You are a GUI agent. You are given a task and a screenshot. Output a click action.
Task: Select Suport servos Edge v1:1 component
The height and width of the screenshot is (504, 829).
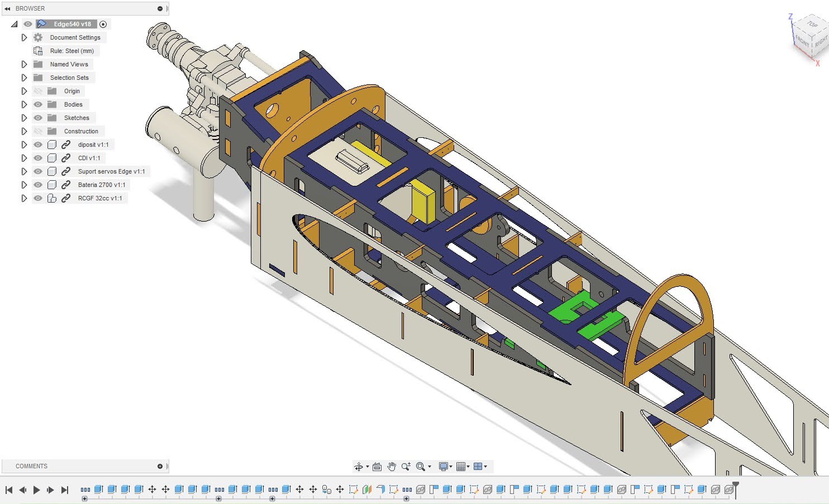coord(111,171)
